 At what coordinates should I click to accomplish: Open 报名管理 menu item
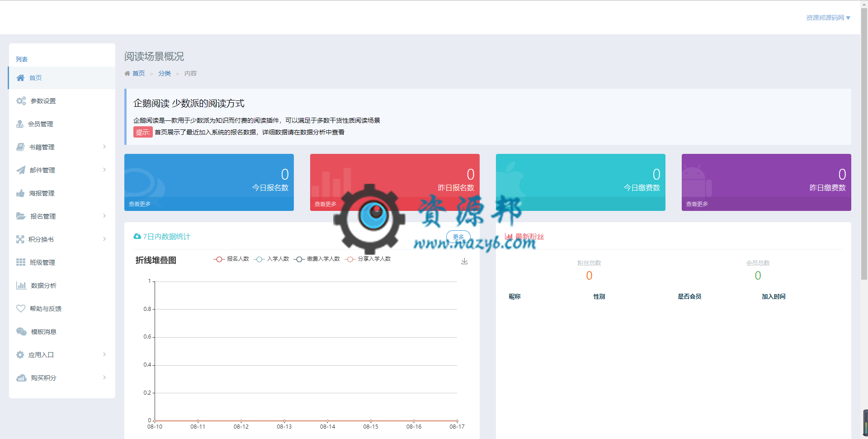(x=42, y=216)
